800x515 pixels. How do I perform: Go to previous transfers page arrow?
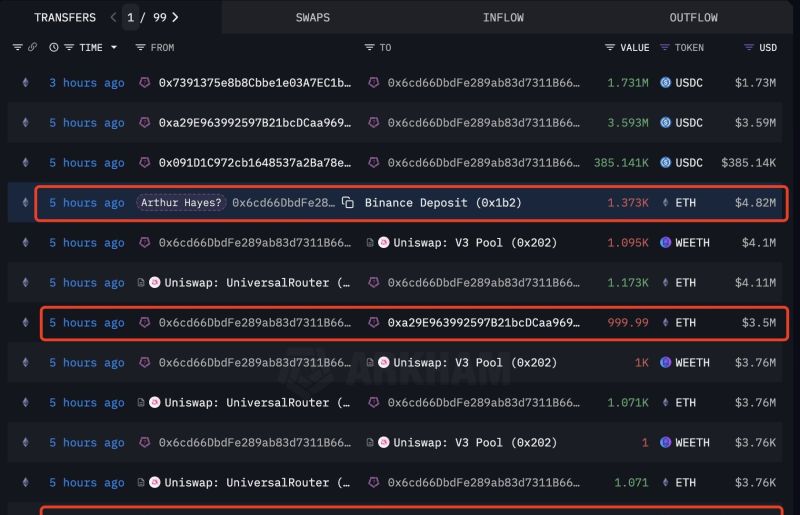point(113,17)
